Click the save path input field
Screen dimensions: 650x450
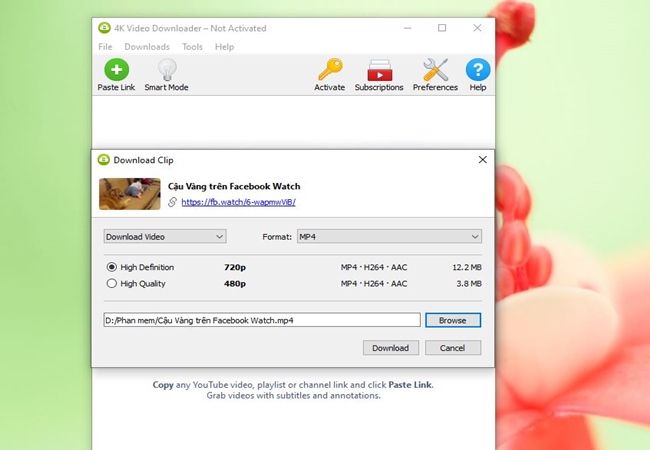point(262,320)
